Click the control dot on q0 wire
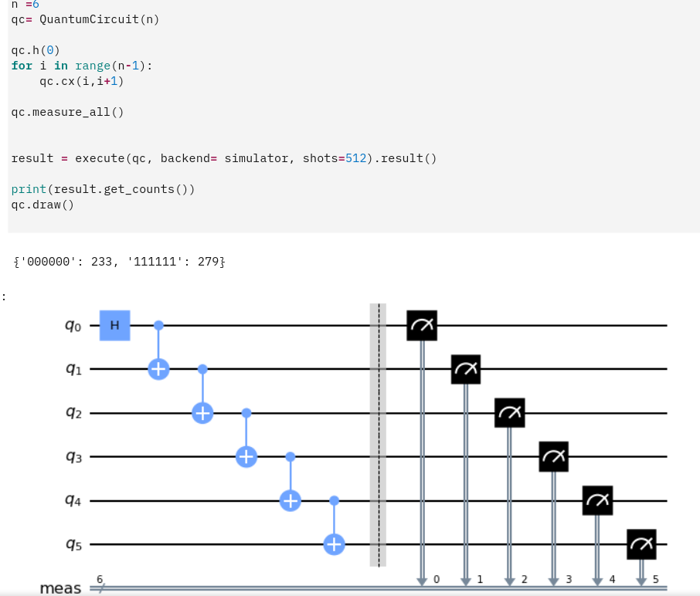Viewport: 700px width, 596px height. pos(158,325)
